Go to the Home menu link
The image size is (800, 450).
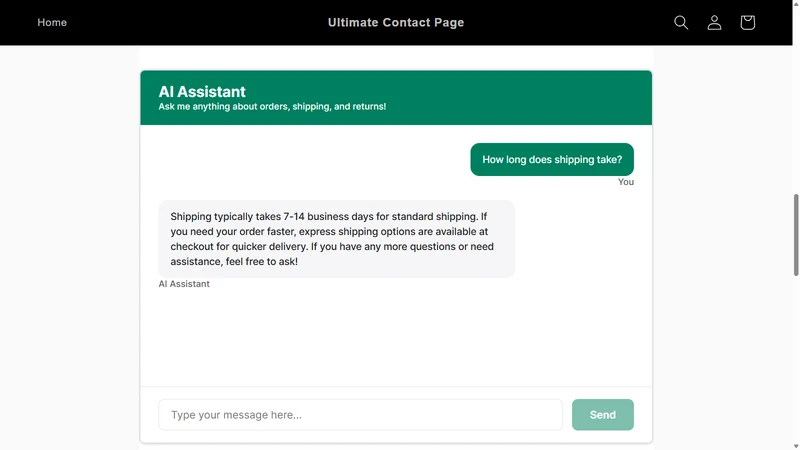click(x=52, y=22)
